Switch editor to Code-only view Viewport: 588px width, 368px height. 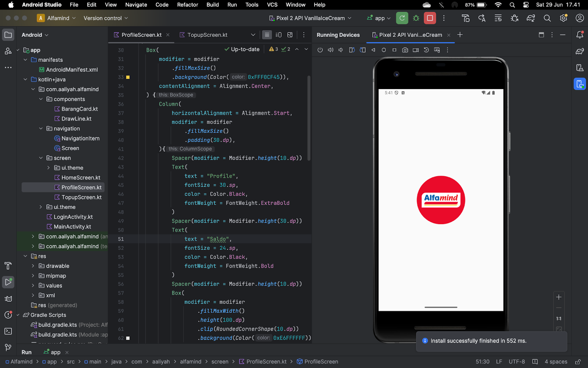point(267,35)
